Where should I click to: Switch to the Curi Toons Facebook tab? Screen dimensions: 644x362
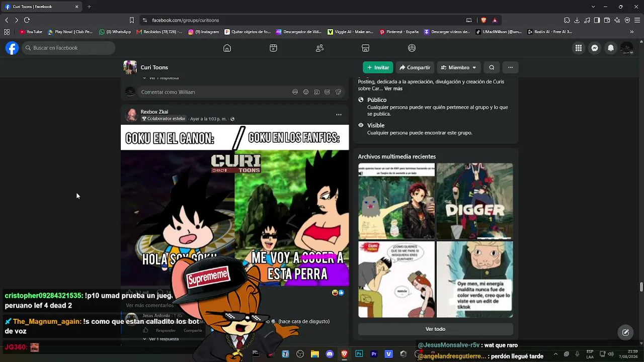(x=42, y=7)
